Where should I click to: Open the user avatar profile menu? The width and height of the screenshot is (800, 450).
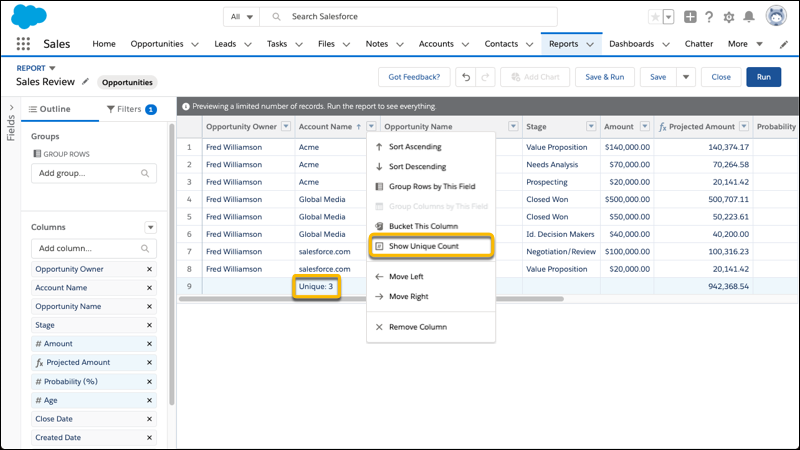776,17
